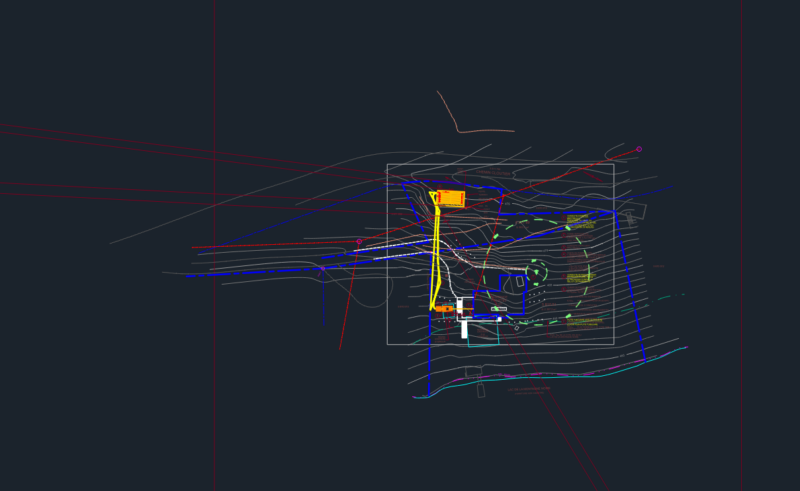Image resolution: width=800 pixels, height=491 pixels.
Task: Click the small green dashed circle
Action: (537, 271)
